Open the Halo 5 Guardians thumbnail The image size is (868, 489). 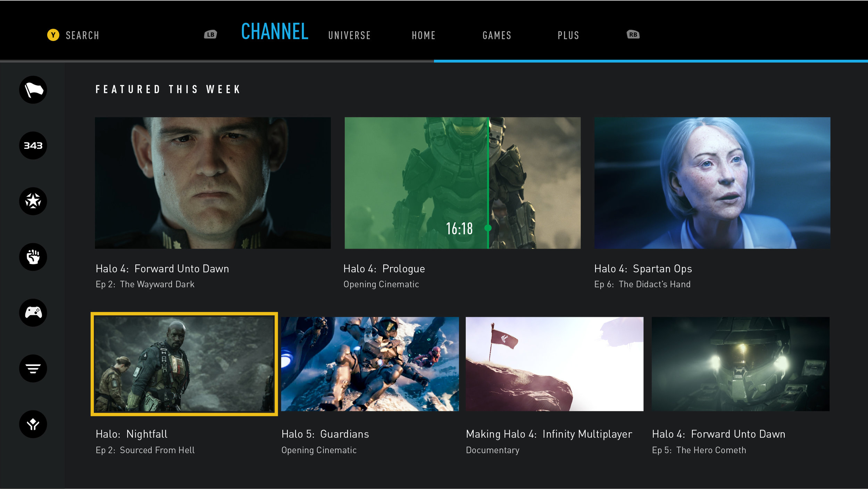370,364
